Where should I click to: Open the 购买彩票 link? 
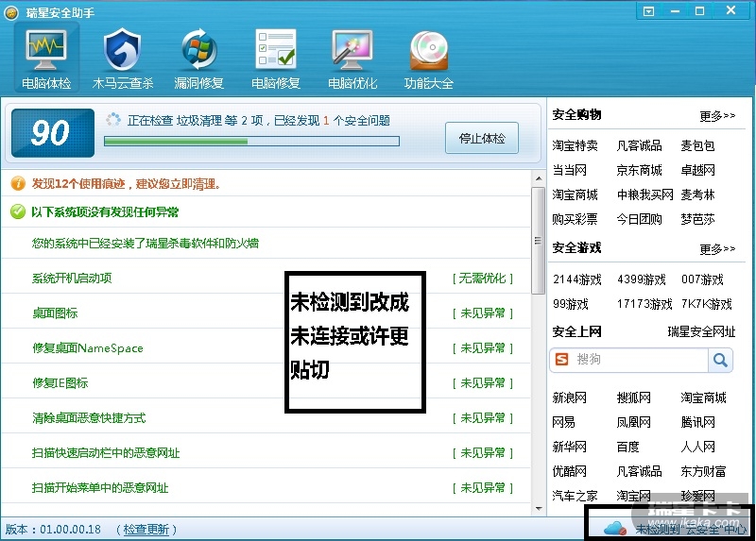[x=575, y=219]
